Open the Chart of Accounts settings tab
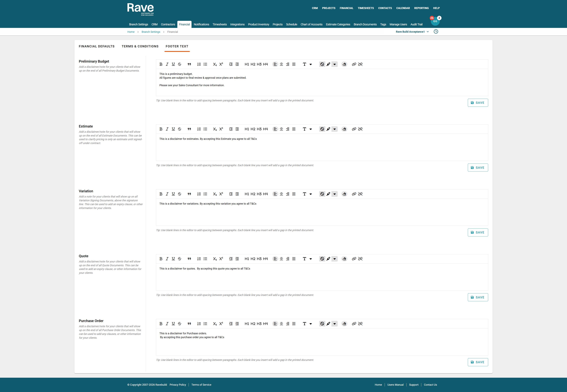Viewport: 567px width, 392px height. tap(311, 24)
